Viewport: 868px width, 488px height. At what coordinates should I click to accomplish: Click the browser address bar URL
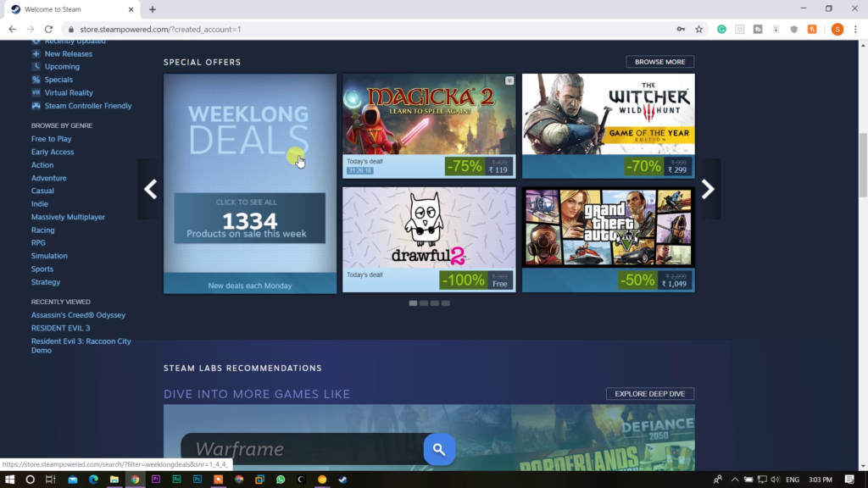(x=160, y=30)
